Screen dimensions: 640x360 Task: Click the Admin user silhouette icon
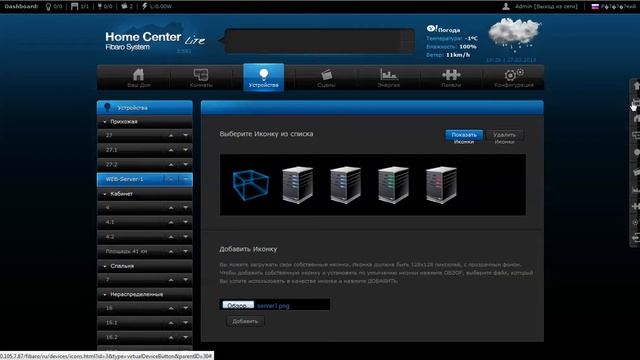tap(506, 6)
